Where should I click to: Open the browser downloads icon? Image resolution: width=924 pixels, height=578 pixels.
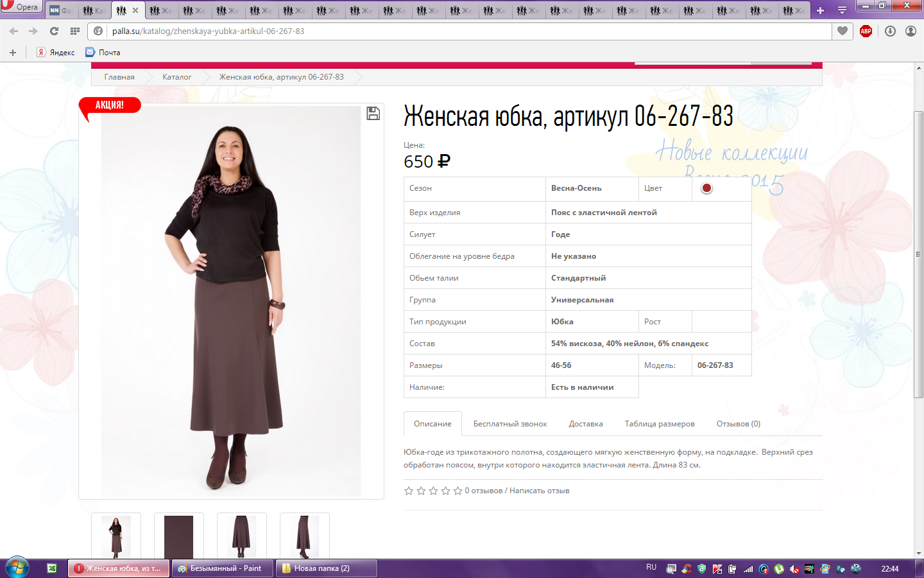[890, 31]
